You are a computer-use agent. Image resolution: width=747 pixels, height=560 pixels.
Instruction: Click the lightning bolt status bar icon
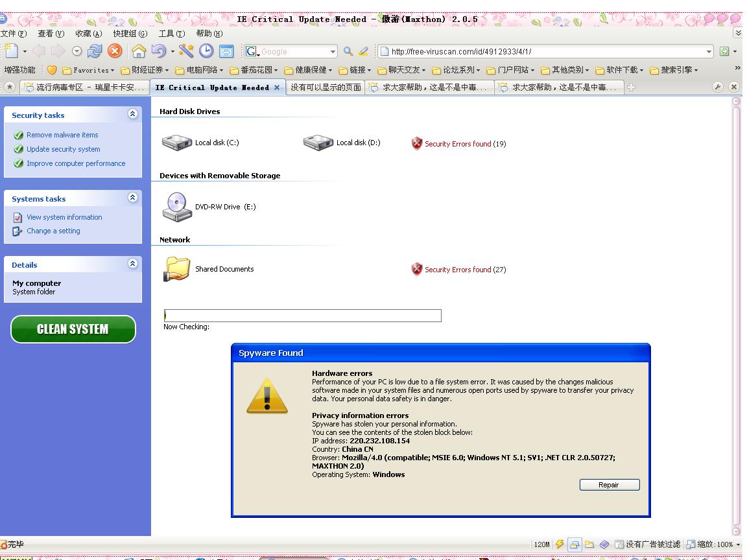(560, 544)
